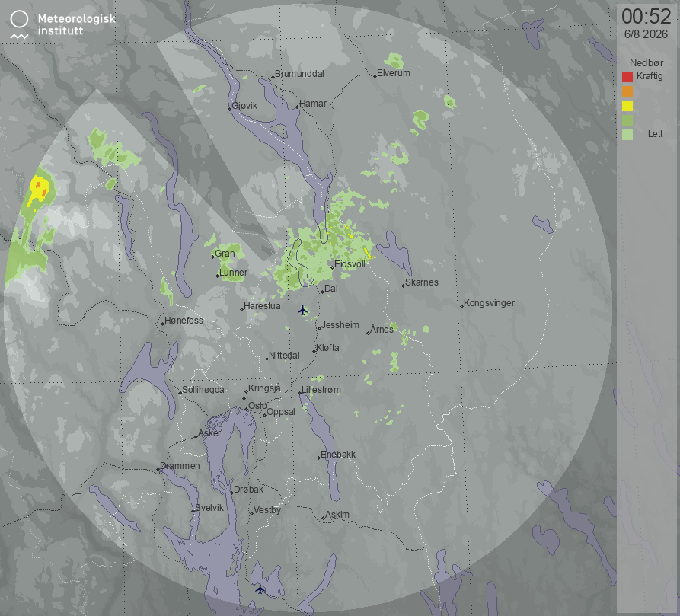Viewport: 680px width, 616px height.
Task: Click the Gran town label
Action: tap(225, 254)
